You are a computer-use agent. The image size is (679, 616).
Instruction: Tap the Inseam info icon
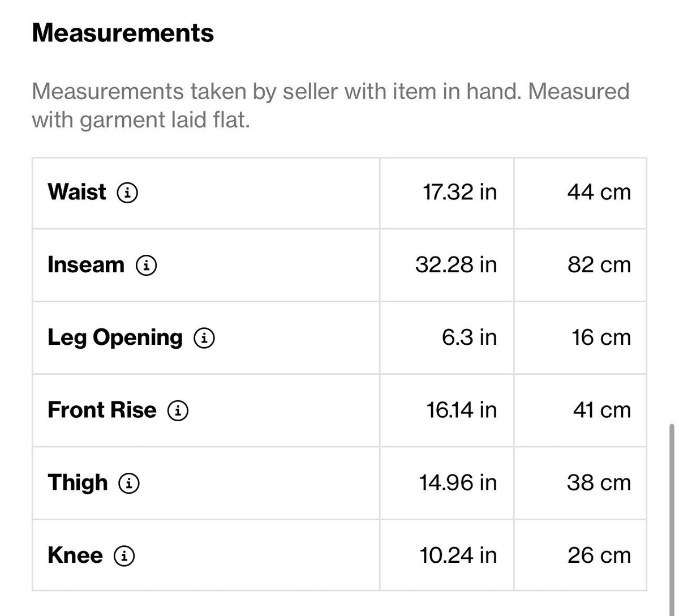(146, 265)
